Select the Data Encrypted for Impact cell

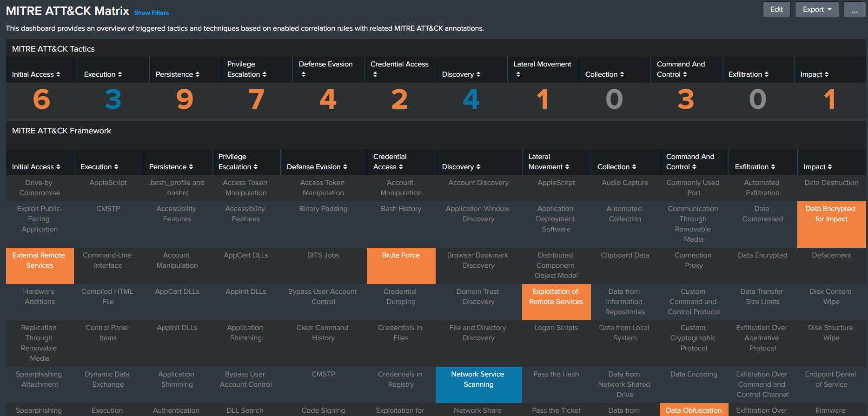tap(831, 224)
